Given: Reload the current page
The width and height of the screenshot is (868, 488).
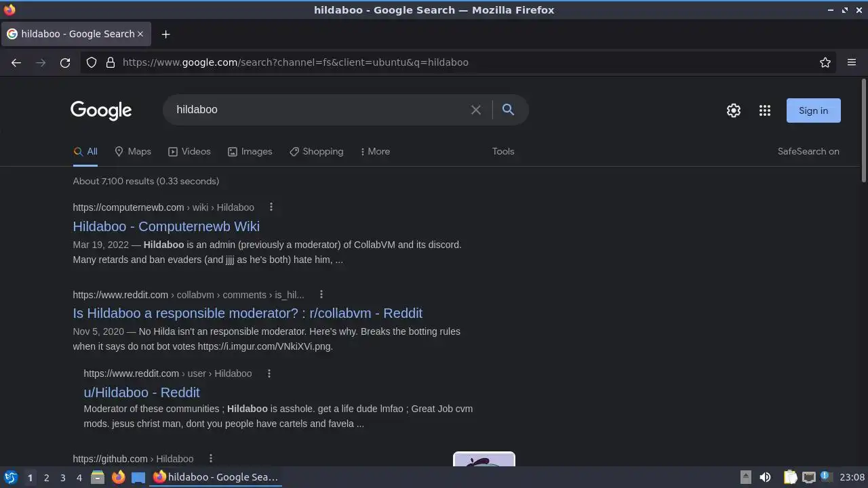Looking at the screenshot, I should pyautogui.click(x=65, y=62).
